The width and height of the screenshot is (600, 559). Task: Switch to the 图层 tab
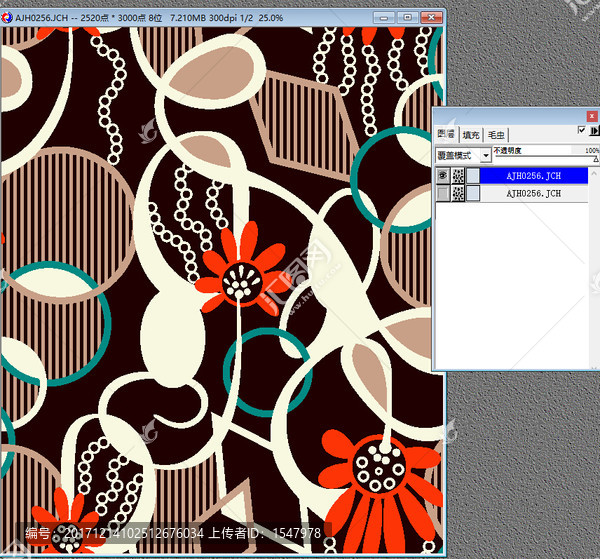click(446, 134)
